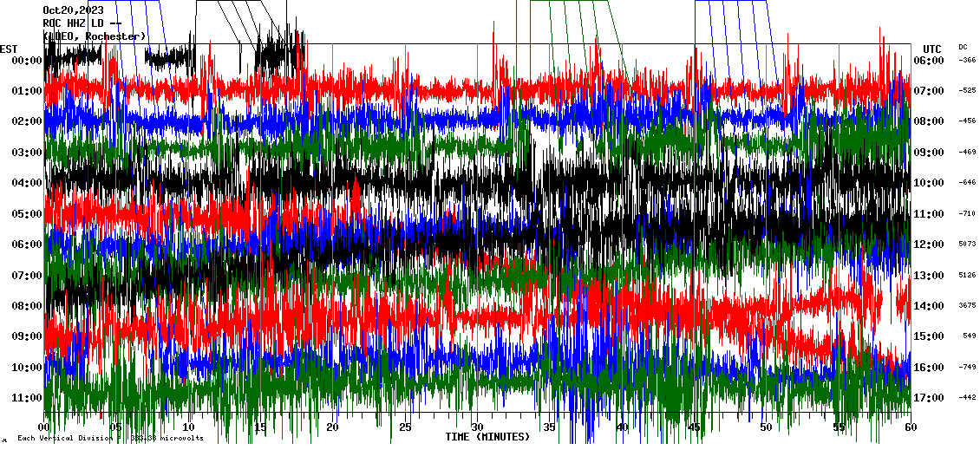
Task: Click the "TIME (MINUTES)" axis title
Action: coord(487,437)
